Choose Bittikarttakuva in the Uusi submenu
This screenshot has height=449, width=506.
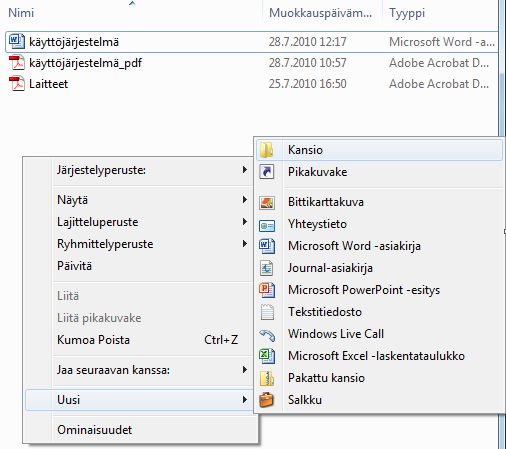tap(379, 202)
